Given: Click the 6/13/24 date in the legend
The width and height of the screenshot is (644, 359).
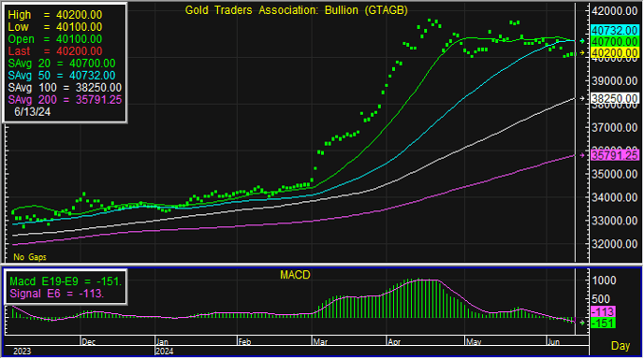Looking at the screenshot, I should 32,111.
